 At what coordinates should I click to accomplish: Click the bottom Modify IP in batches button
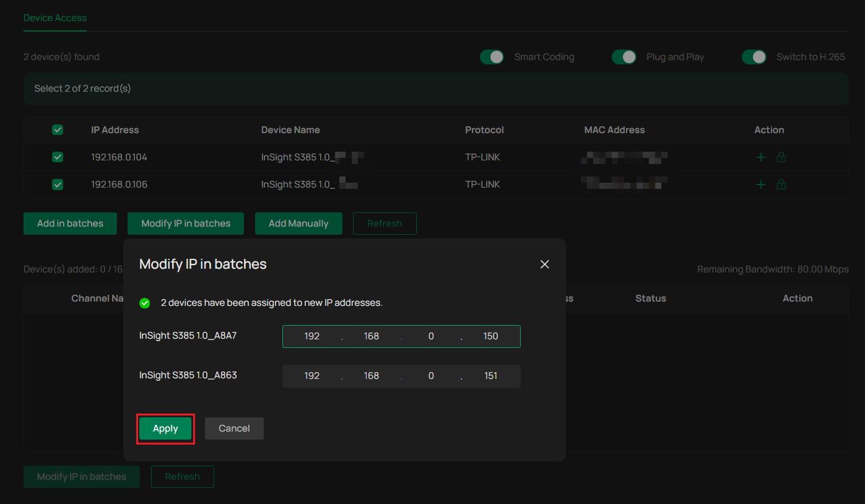pyautogui.click(x=82, y=477)
